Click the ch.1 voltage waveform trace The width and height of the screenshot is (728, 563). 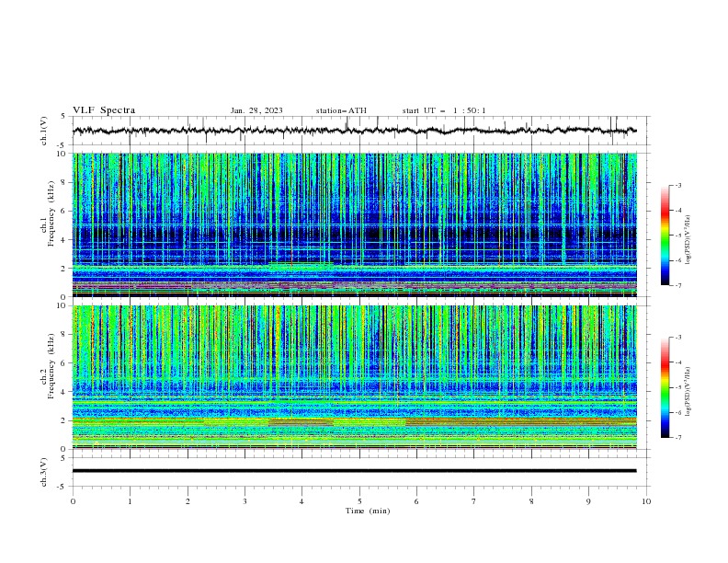coord(354,131)
